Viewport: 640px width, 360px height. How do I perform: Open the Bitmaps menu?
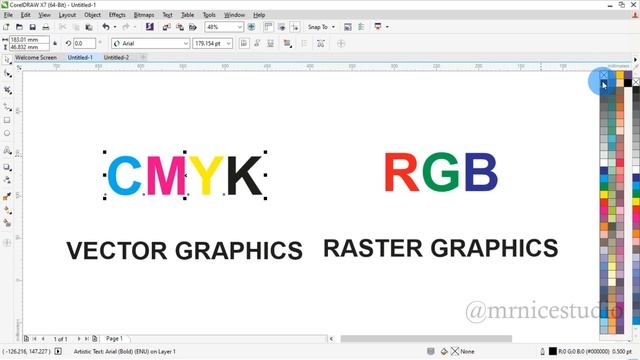click(x=144, y=15)
